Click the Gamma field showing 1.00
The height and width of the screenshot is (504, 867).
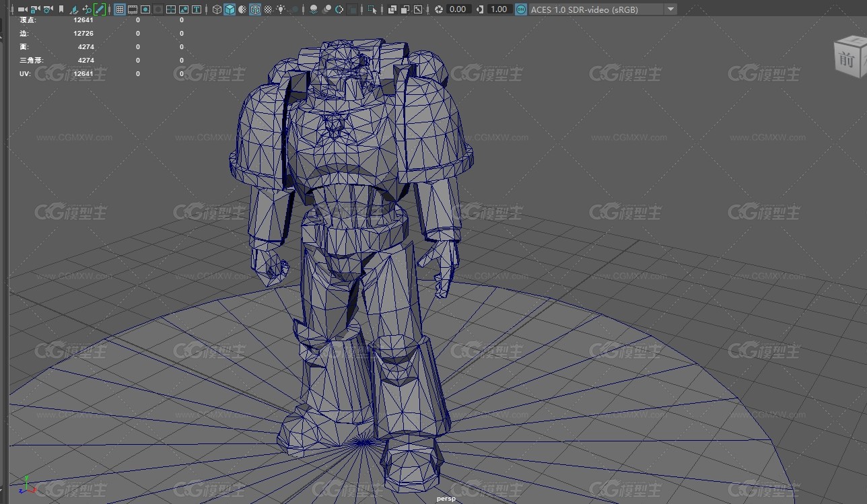pyautogui.click(x=499, y=9)
